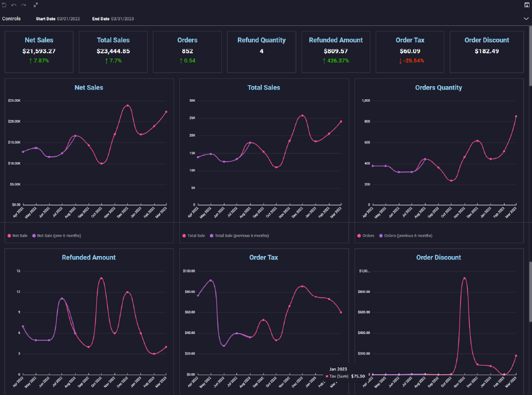Select the undo arrow icon

pyautogui.click(x=14, y=5)
